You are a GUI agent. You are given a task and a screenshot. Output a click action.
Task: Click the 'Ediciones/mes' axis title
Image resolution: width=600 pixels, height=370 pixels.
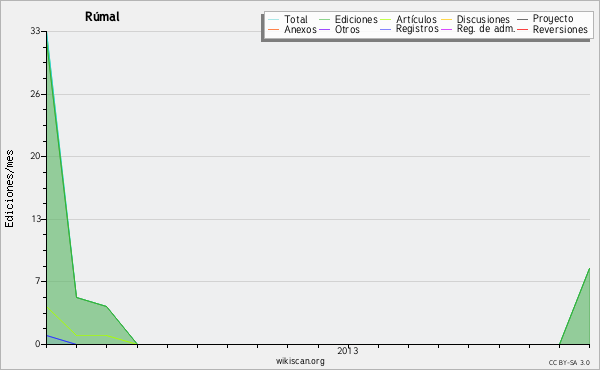9,189
